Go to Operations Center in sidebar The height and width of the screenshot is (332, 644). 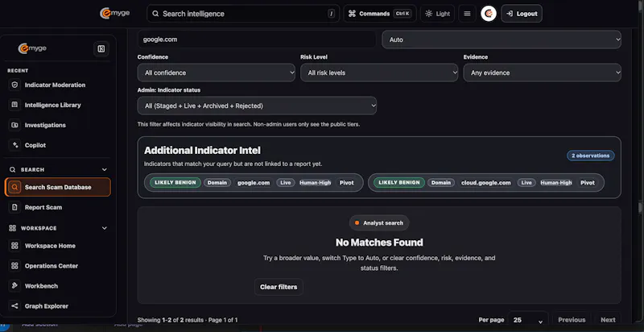click(x=57, y=266)
